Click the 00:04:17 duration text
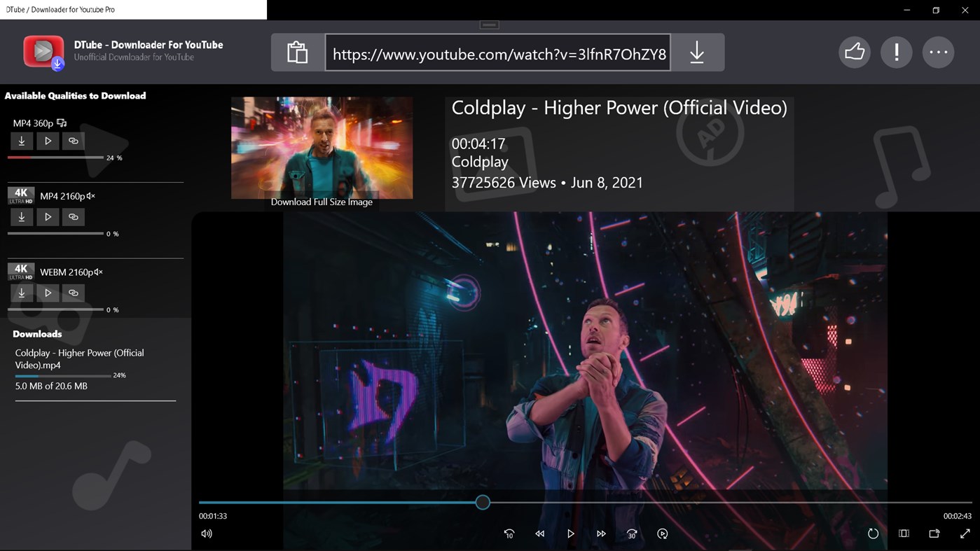 coord(478,144)
